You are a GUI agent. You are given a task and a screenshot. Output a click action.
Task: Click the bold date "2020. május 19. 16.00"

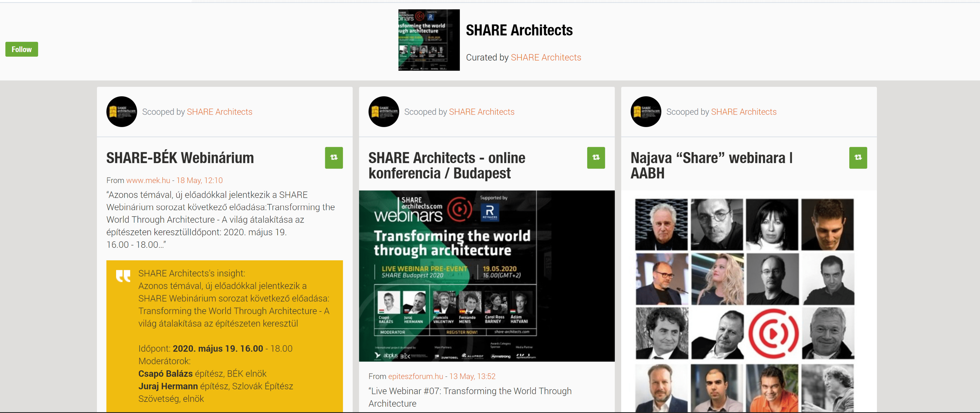point(218,349)
